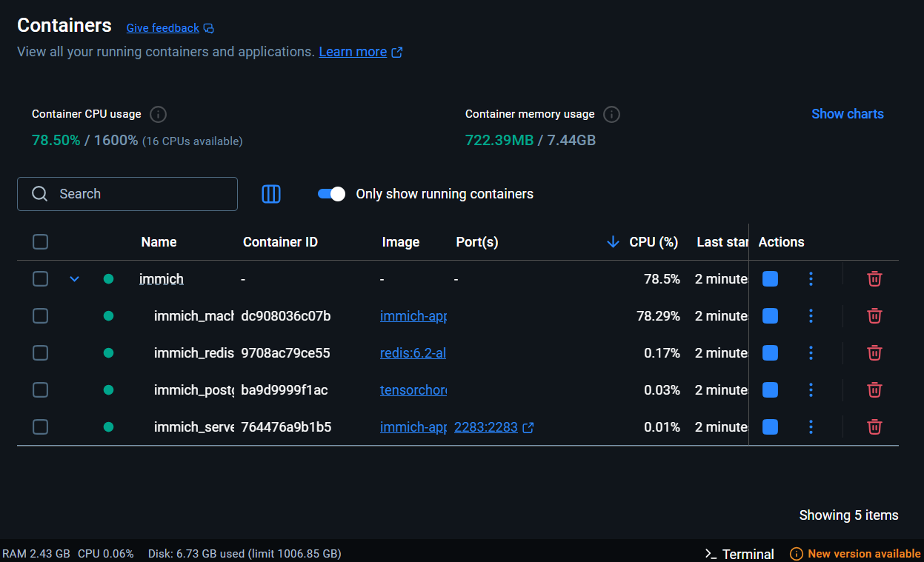The width and height of the screenshot is (924, 562).
Task: Click the Show charts button
Action: [x=848, y=114]
